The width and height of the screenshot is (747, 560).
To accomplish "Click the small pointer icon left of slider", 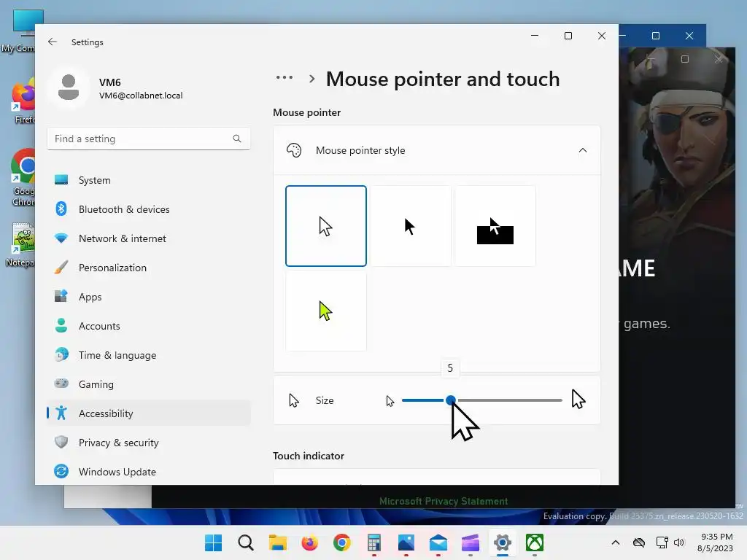I will click(390, 401).
